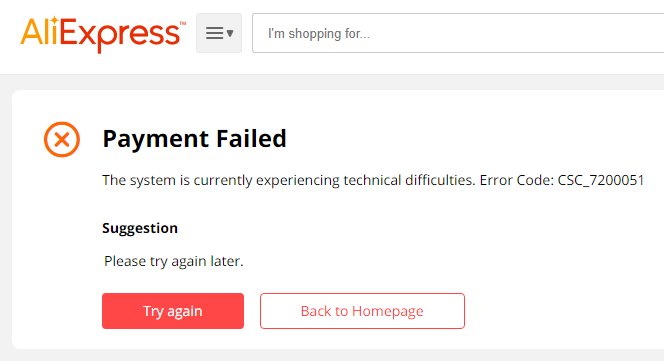
Task: Click the word "Ali" in the logo
Action: coord(39,32)
